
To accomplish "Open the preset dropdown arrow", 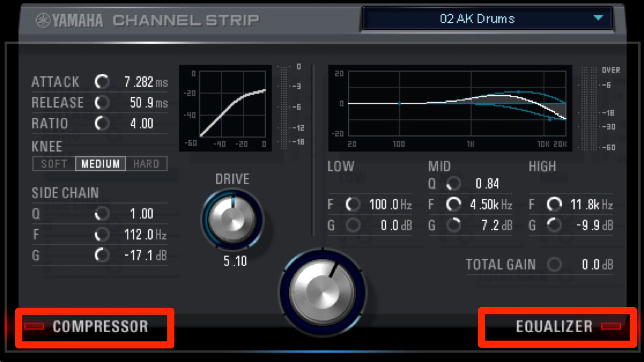I will click(x=598, y=18).
